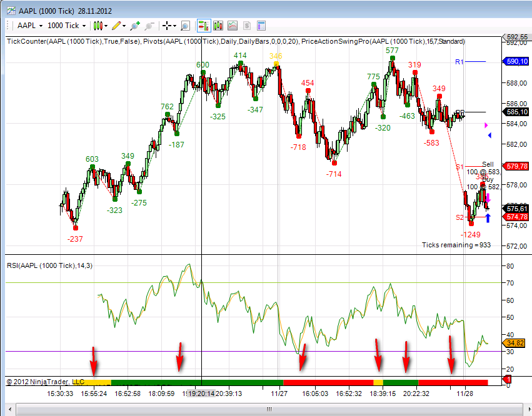Click the 70 level on RSI axis
Viewport: 532px width, 416px height.
510,283
